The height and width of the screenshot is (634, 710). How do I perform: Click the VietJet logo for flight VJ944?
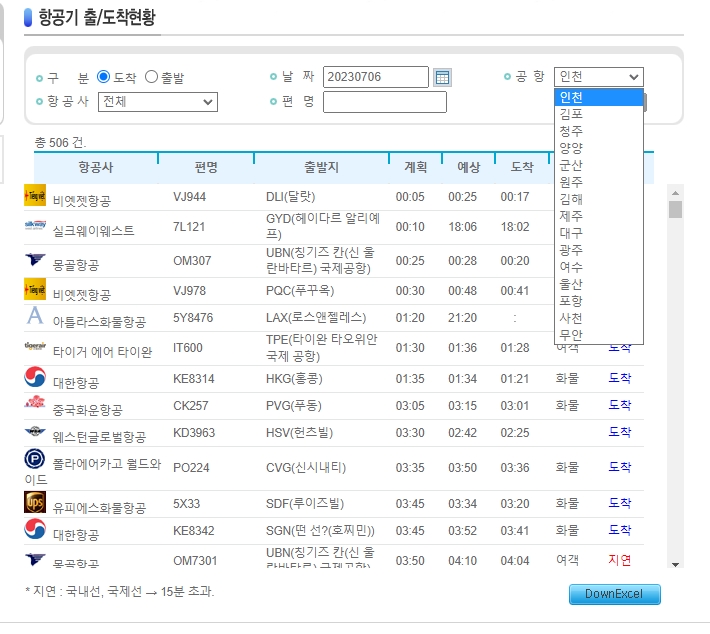(x=35, y=195)
